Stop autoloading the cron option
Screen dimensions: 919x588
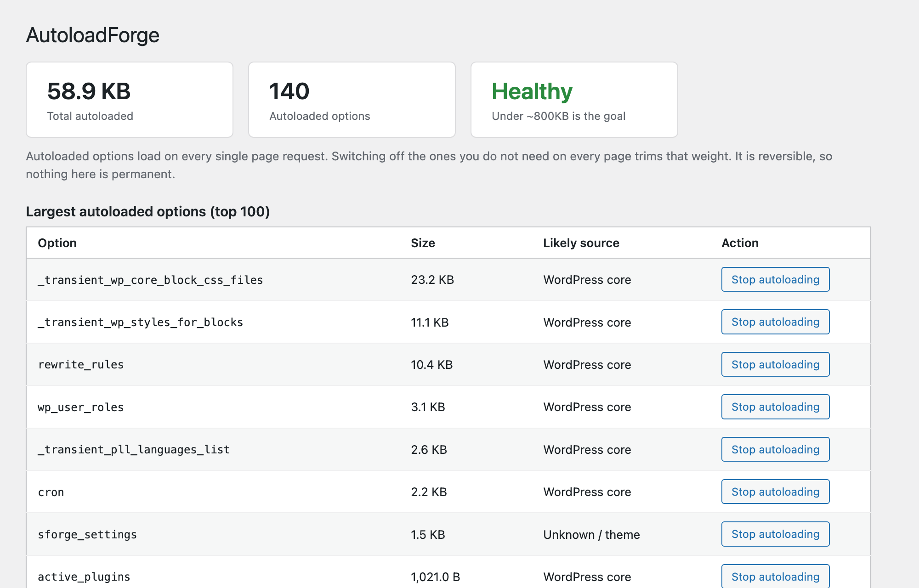coord(775,492)
